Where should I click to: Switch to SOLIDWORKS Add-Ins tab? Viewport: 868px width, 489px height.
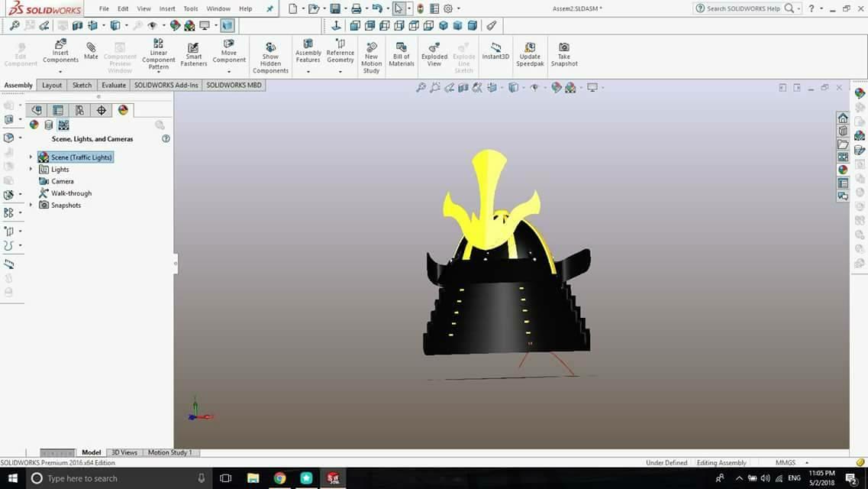pyautogui.click(x=166, y=86)
